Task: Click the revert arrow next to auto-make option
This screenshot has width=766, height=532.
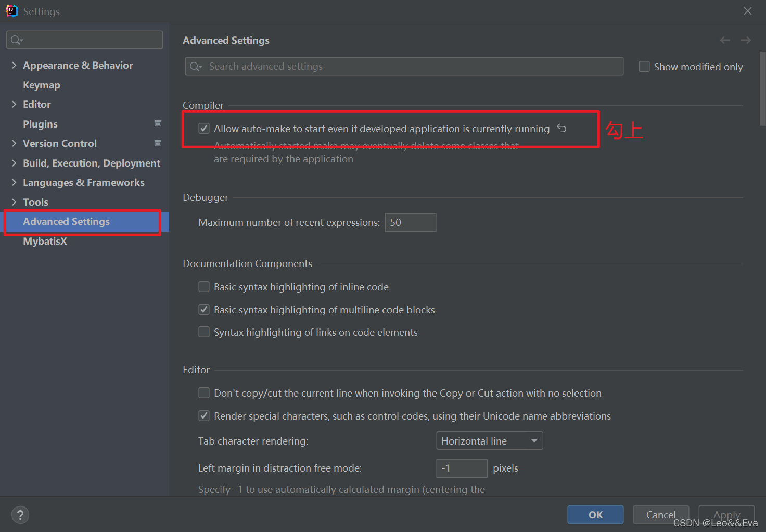Action: [x=561, y=128]
